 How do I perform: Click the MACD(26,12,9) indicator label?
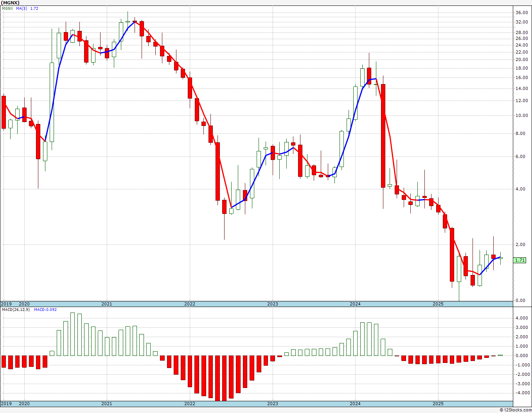[x=16, y=309]
